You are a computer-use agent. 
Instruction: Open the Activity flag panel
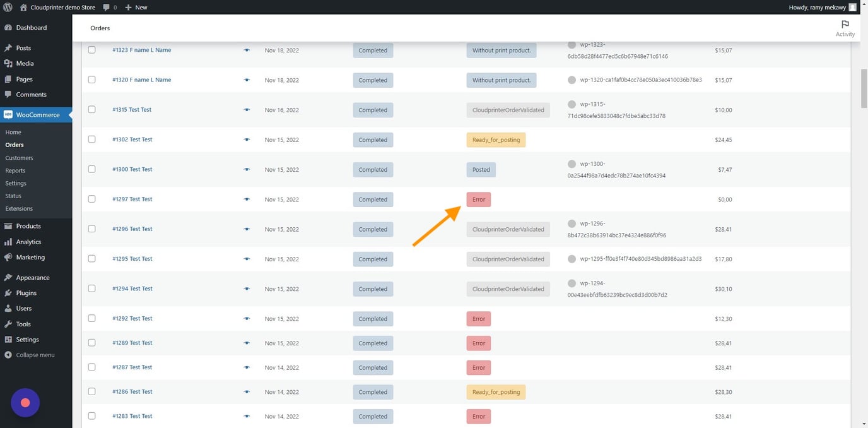(x=845, y=27)
